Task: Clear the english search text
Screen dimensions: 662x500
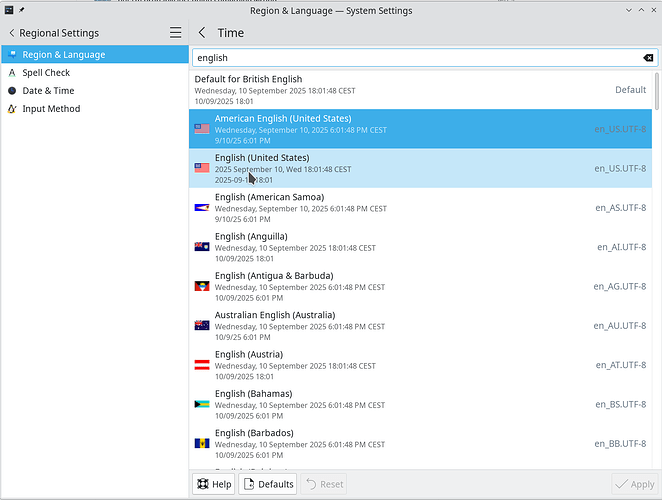Action: coord(648,59)
